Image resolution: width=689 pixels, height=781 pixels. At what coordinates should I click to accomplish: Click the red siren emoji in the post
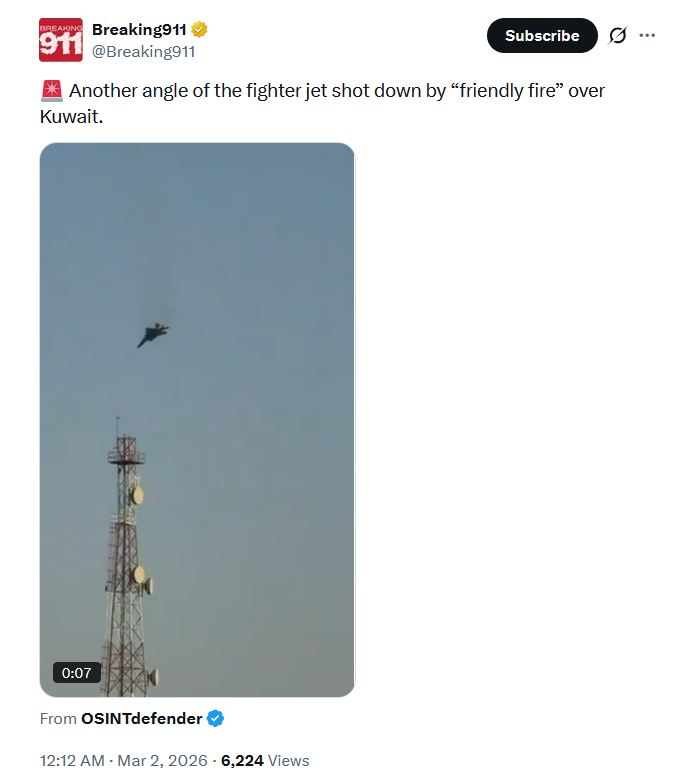(50, 92)
